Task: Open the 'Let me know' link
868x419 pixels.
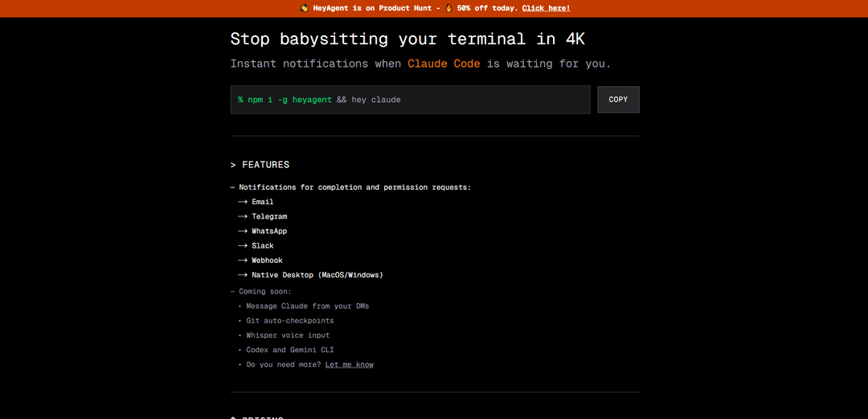Action: point(350,364)
